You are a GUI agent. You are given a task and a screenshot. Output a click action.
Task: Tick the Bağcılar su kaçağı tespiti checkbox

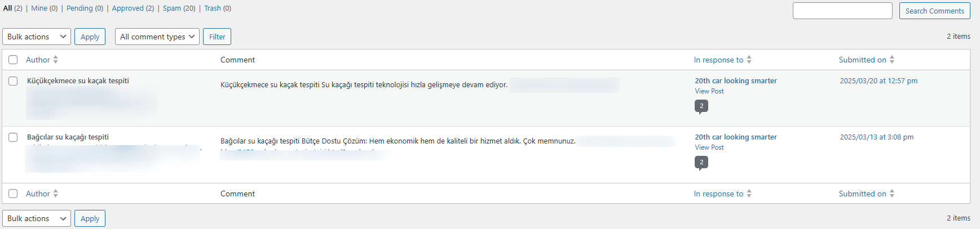[x=13, y=137]
